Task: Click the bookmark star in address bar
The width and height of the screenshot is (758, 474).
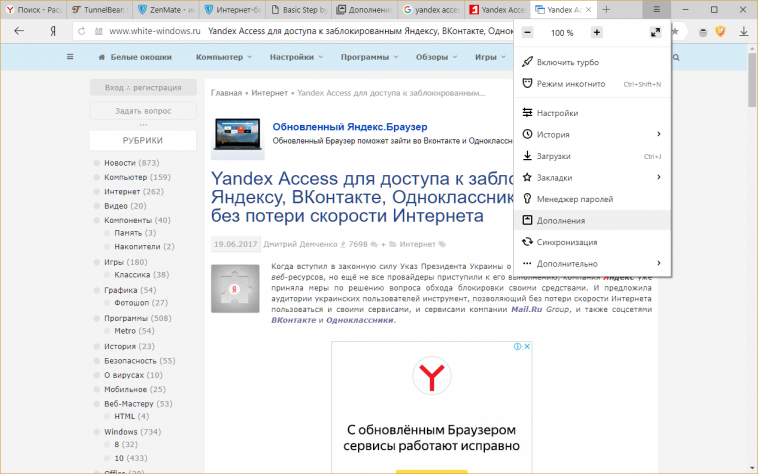Action: [675, 31]
